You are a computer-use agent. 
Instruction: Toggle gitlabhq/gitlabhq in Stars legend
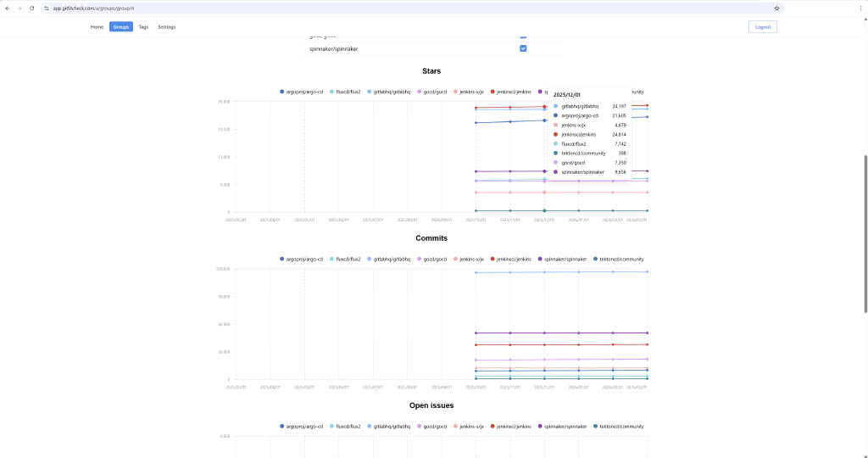coord(388,92)
